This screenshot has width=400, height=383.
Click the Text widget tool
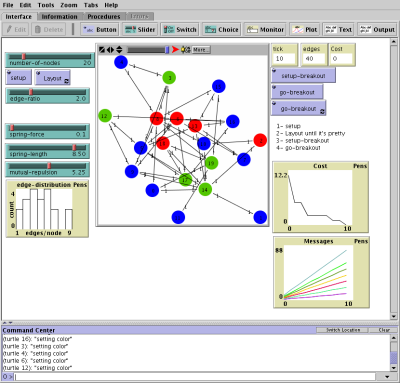338,30
